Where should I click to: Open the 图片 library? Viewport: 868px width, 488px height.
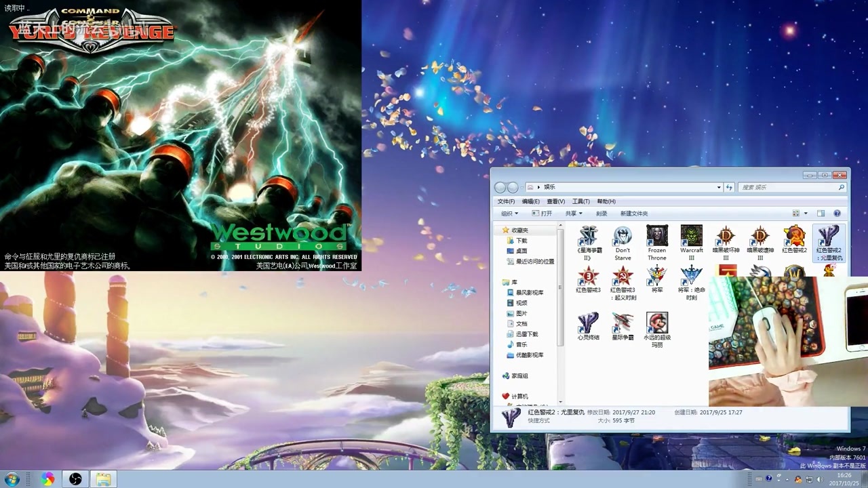click(516, 314)
